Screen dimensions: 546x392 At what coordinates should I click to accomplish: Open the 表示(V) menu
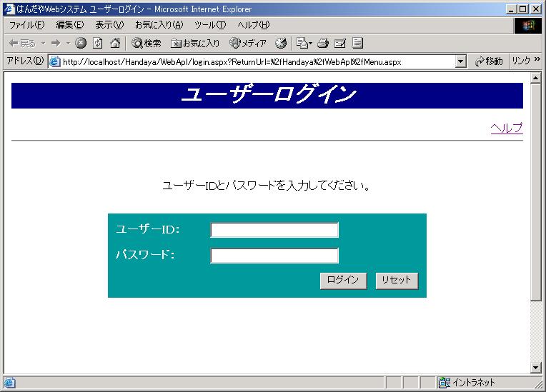(109, 25)
